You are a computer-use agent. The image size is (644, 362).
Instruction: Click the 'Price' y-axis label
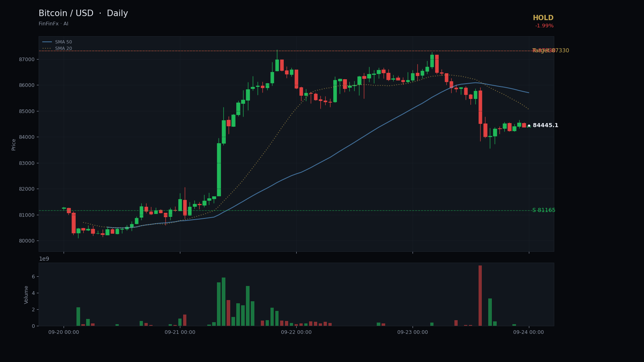point(14,144)
